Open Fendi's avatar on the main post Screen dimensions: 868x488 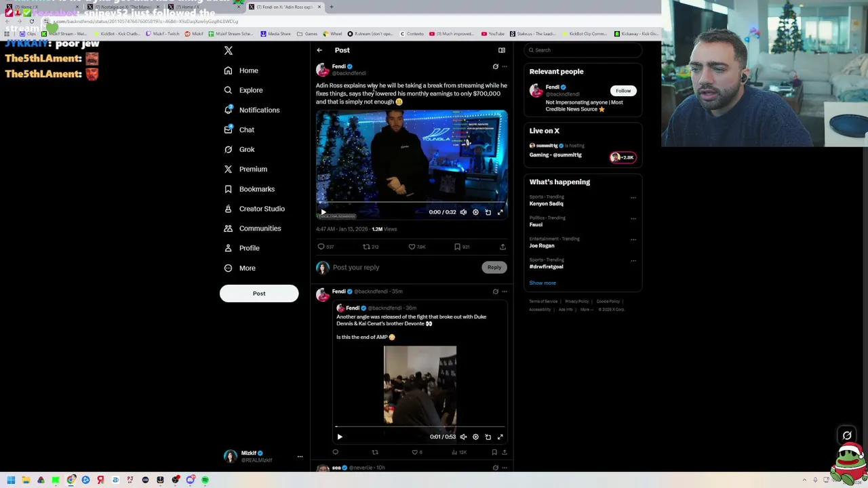323,70
